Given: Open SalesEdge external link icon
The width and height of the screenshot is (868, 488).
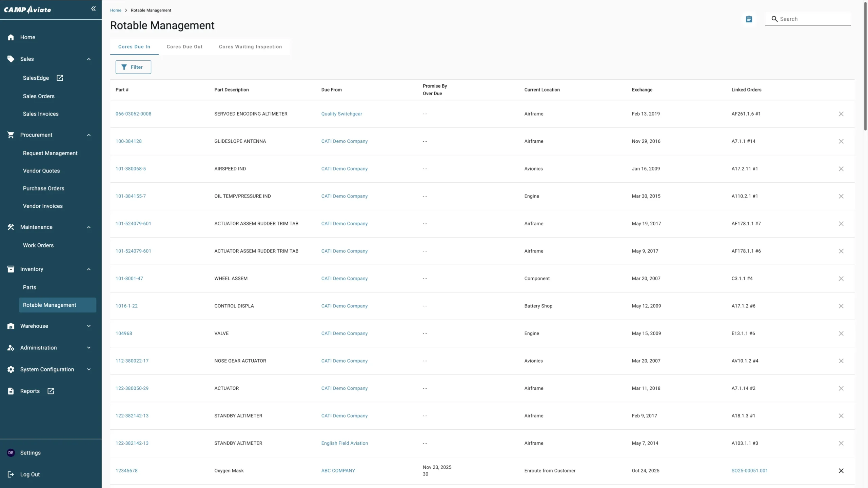Looking at the screenshot, I should tap(60, 78).
